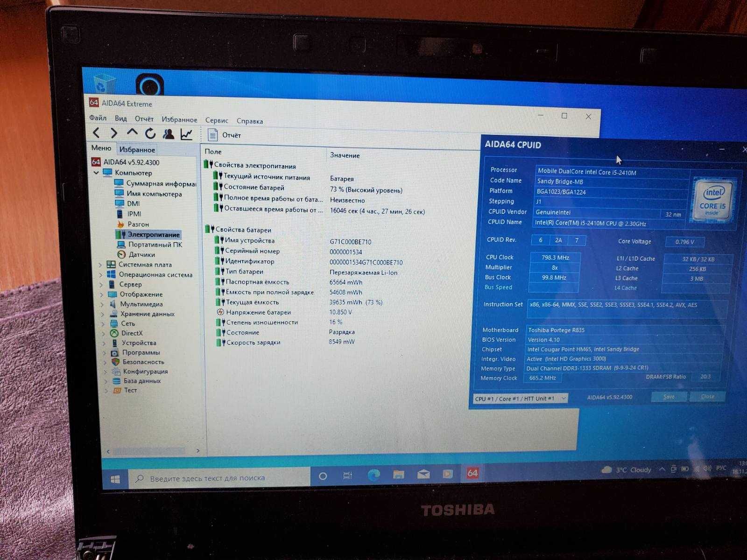Click the Конфигурация tree icon
The width and height of the screenshot is (747, 560).
(x=116, y=371)
